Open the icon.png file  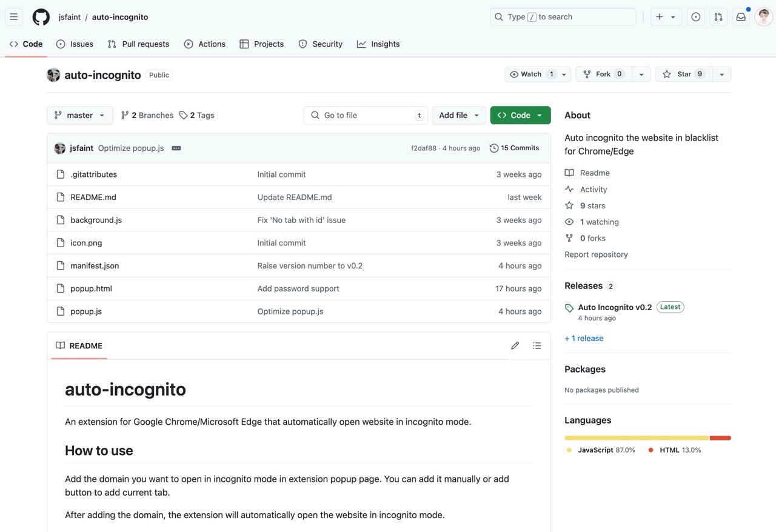86,243
